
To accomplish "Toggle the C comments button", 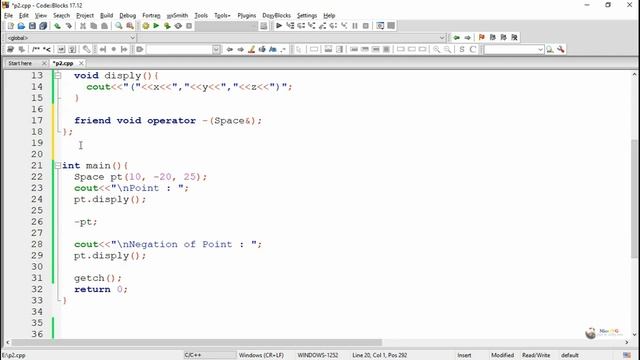I will coord(473,49).
